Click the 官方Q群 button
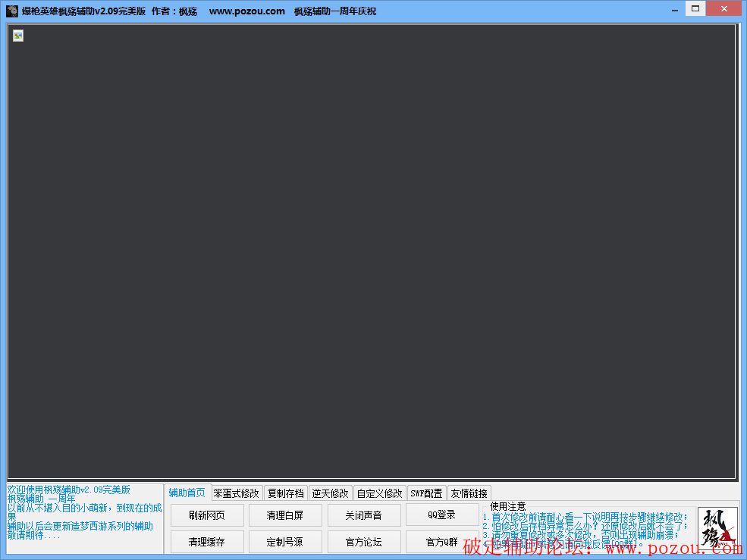This screenshot has height=560, width=747. 441,542
